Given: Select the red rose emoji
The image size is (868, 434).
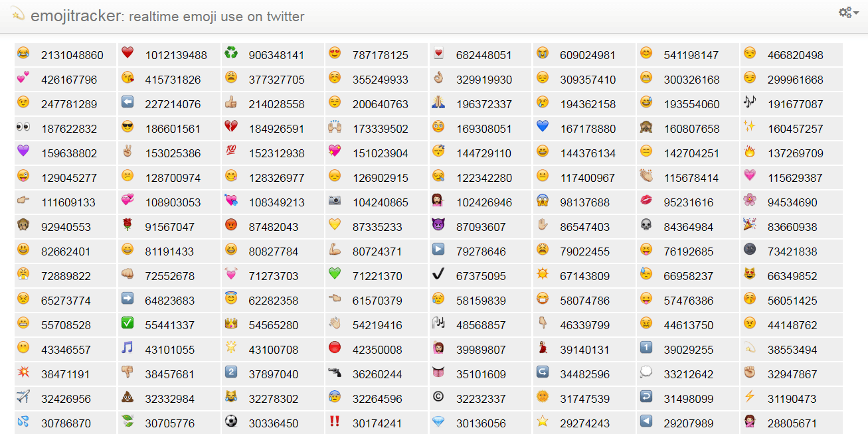Looking at the screenshot, I should (128, 226).
